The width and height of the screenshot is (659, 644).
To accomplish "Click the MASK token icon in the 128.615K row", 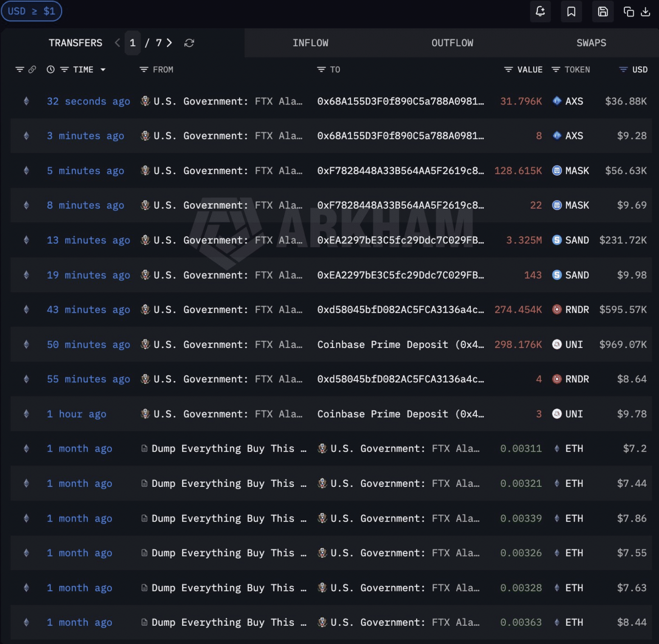I will (557, 171).
